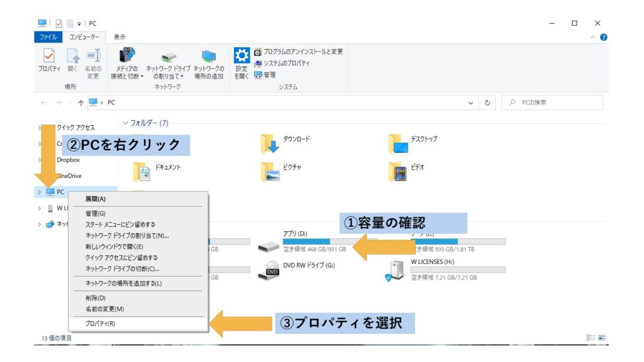
Task: Open the address bar history dropdown
Action: point(472,102)
